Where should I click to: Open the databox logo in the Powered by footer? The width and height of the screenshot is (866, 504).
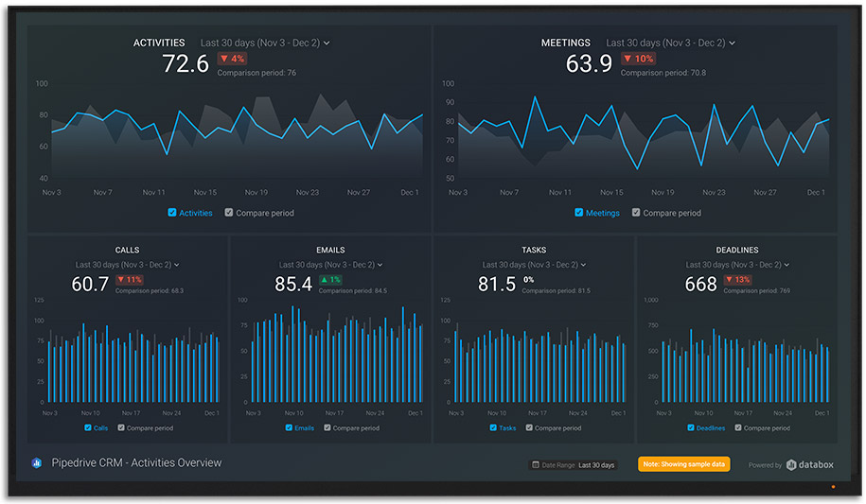click(x=809, y=465)
